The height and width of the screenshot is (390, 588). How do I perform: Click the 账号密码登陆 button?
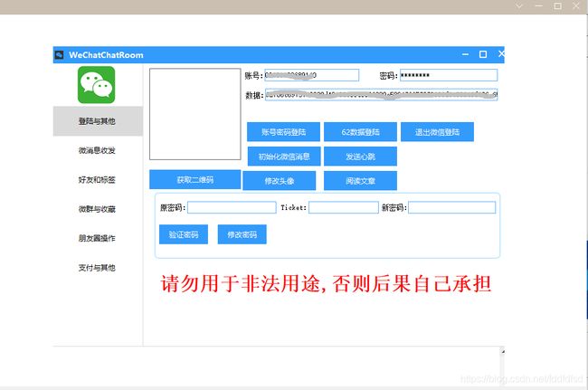[x=283, y=132]
